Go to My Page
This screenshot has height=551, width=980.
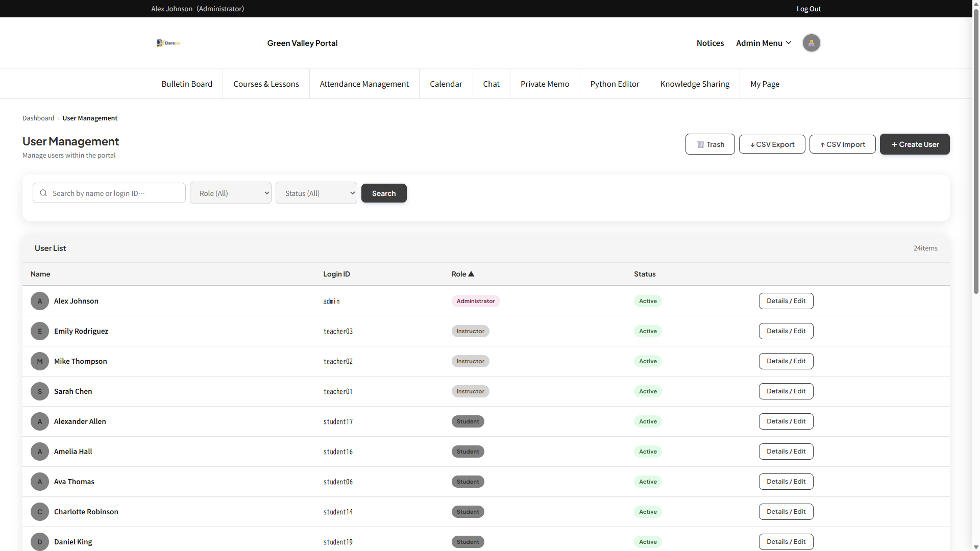tap(765, 84)
